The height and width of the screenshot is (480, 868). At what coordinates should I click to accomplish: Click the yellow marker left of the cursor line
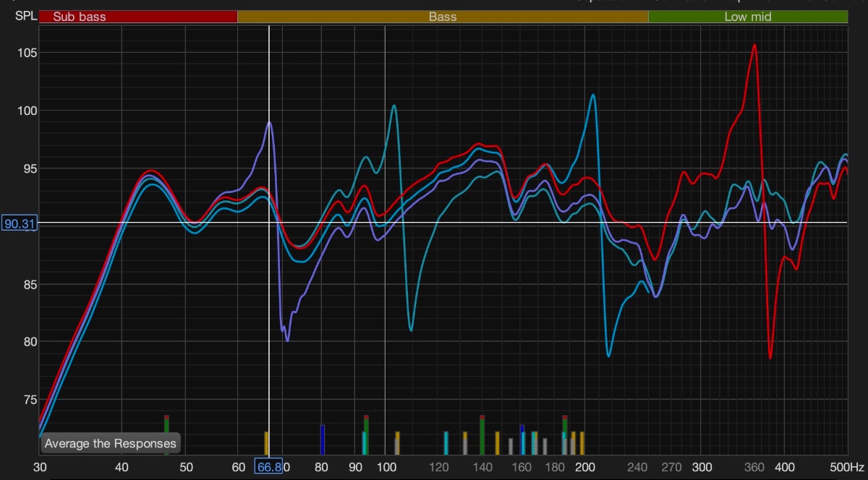point(266,442)
